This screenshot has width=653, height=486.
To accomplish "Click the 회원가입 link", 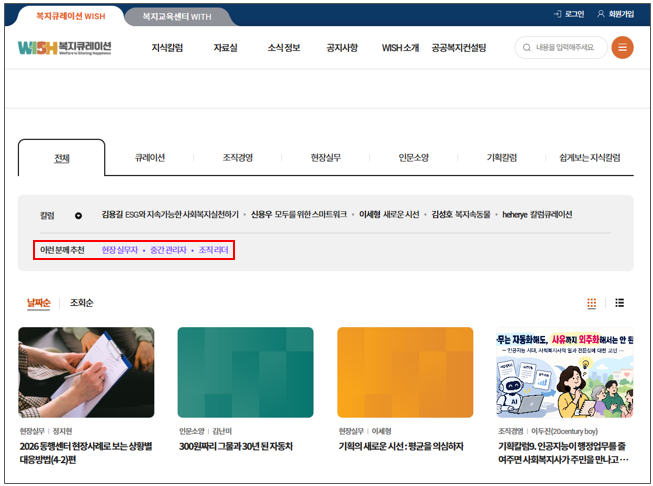I will [x=621, y=14].
